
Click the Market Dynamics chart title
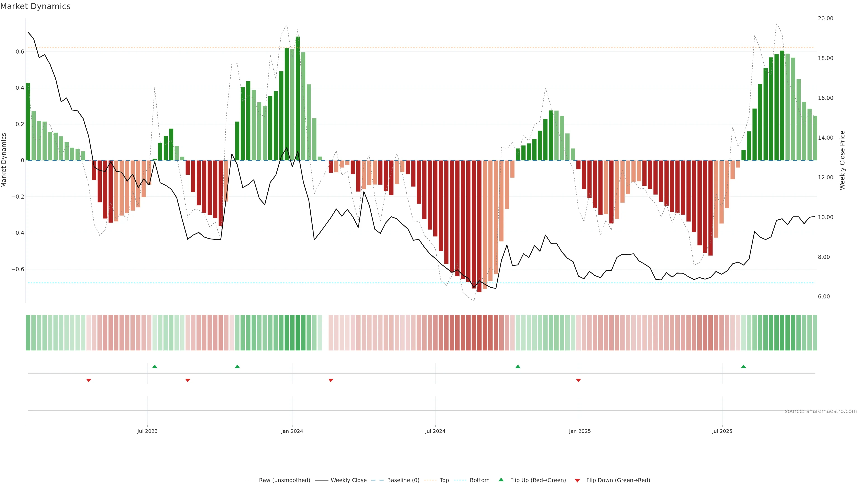[x=35, y=6]
